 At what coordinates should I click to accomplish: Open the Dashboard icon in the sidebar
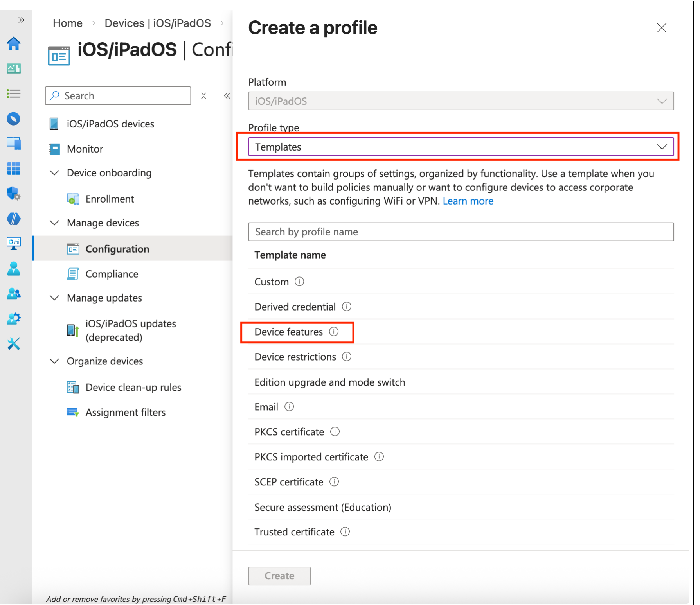click(14, 68)
